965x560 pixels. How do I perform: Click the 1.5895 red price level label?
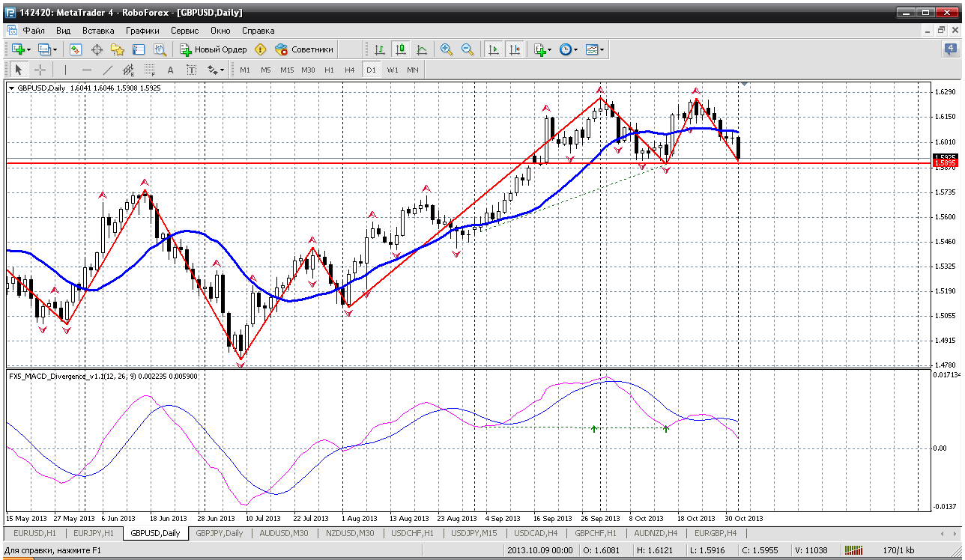point(945,162)
